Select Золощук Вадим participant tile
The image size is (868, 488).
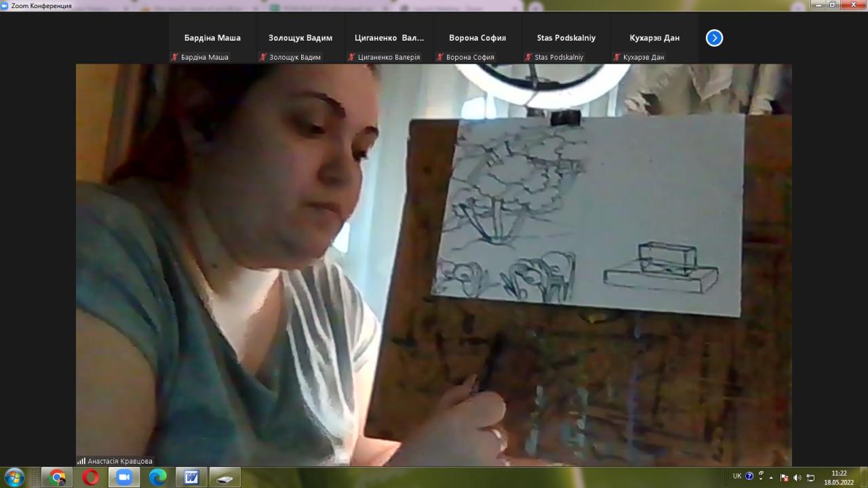[x=300, y=39]
